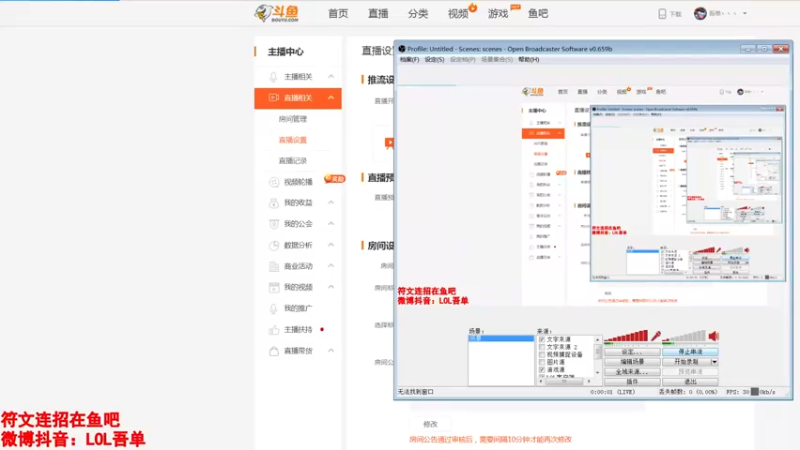Image resolution: width=800 pixels, height=450 pixels.
Task: Click the clapperboard icon next to 我的视频
Action: click(x=273, y=287)
